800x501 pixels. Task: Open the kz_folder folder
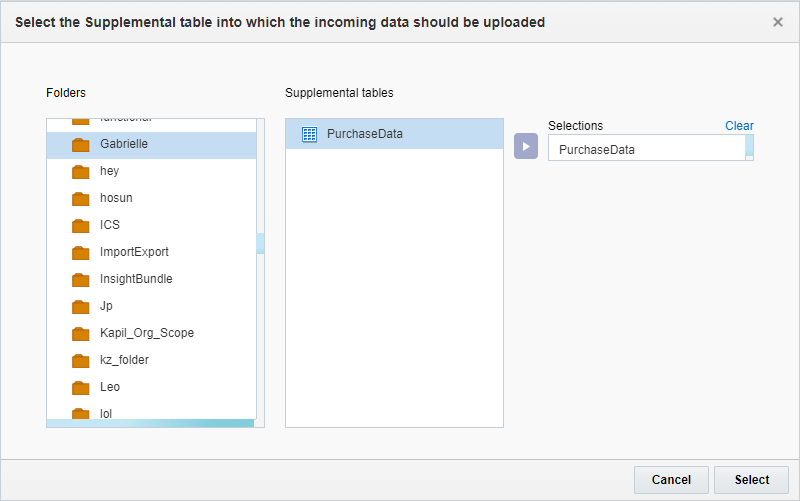pyautogui.click(x=124, y=360)
